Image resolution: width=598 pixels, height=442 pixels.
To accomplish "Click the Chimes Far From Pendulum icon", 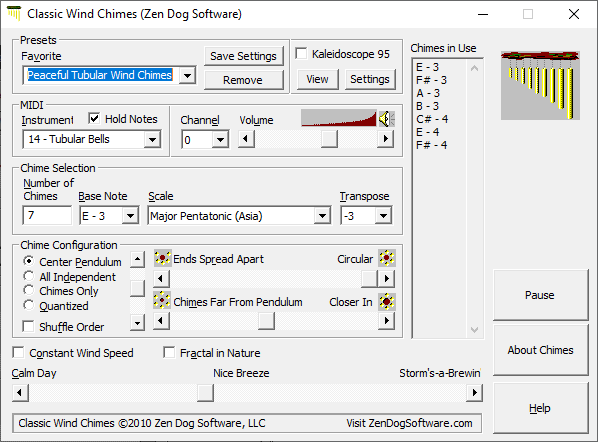I will pos(162,301).
